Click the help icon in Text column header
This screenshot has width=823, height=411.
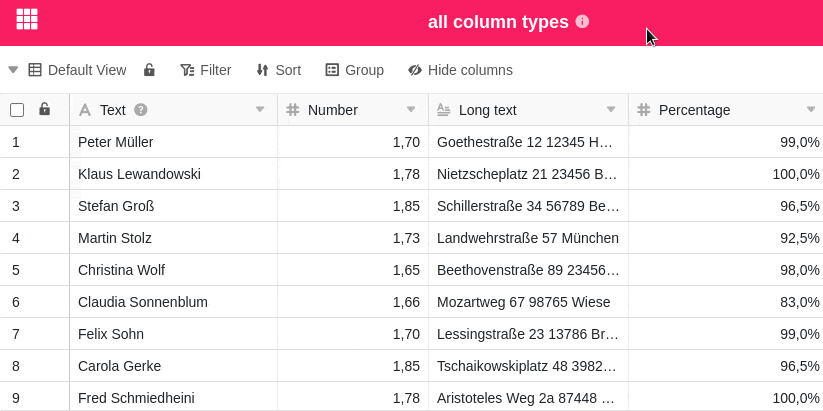141,110
